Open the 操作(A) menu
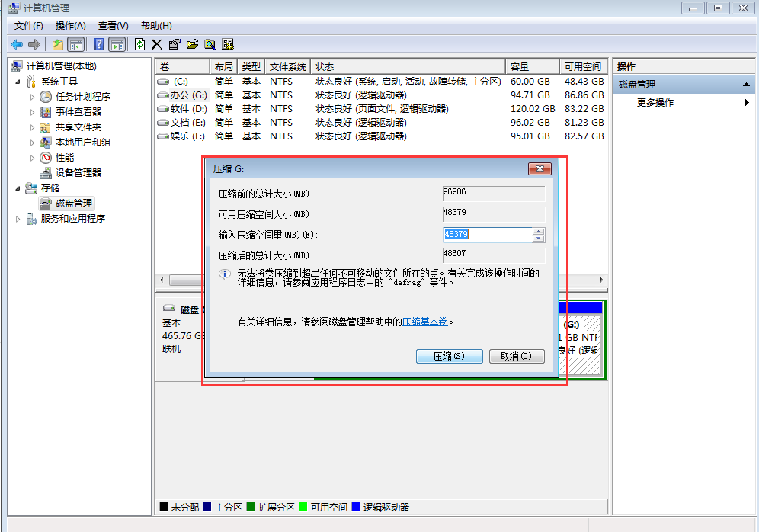The height and width of the screenshot is (532, 759). click(71, 26)
